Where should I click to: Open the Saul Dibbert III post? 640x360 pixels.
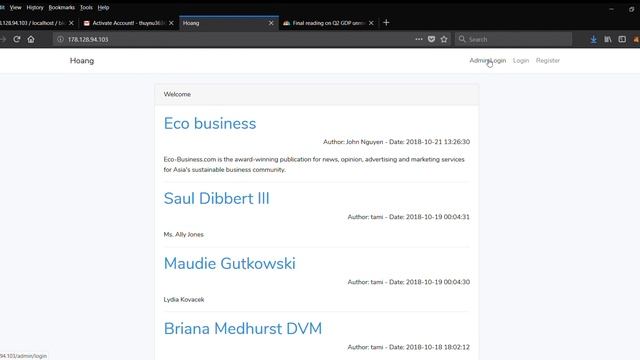[216, 198]
